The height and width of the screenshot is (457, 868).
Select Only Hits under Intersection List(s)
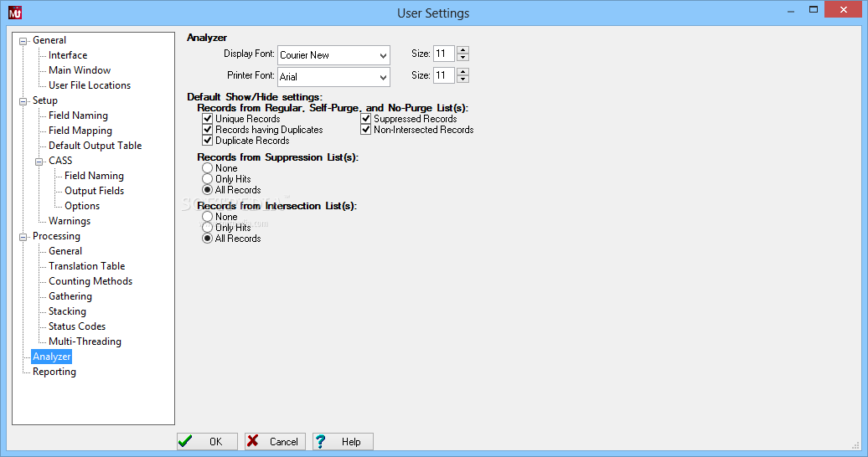pyautogui.click(x=207, y=228)
